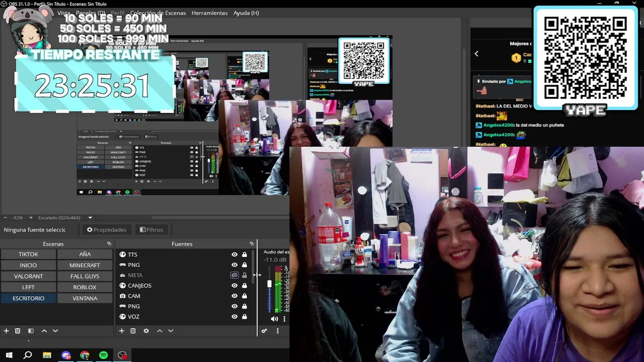Unlock the VOZ source
This screenshot has height=362, width=644.
(245, 317)
